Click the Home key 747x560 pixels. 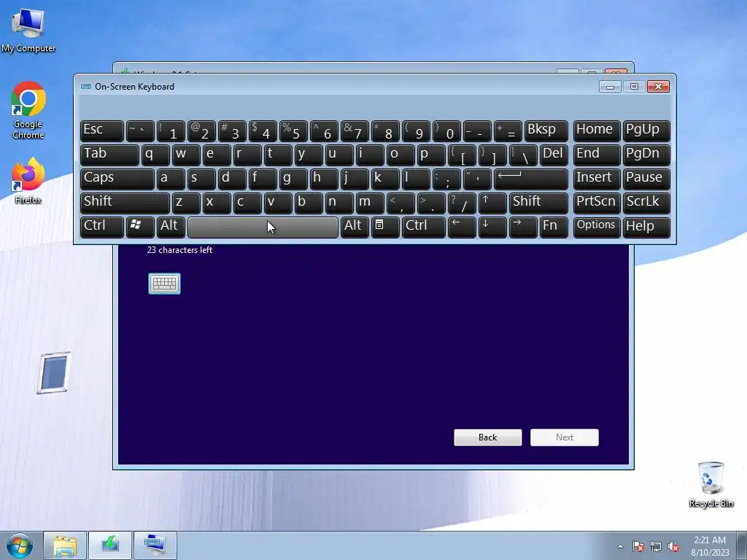(597, 131)
